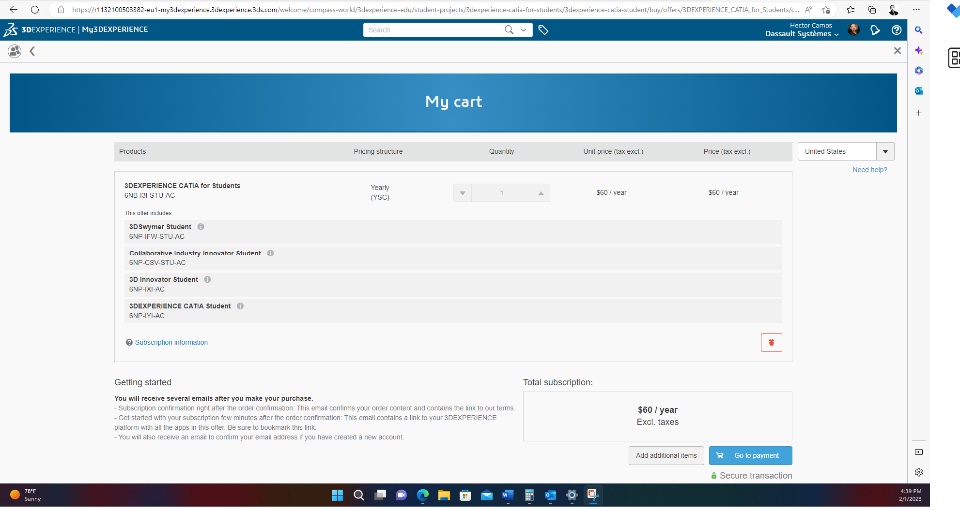Open the Subscription information link
The width and height of the screenshot is (960, 510).
[x=171, y=342]
